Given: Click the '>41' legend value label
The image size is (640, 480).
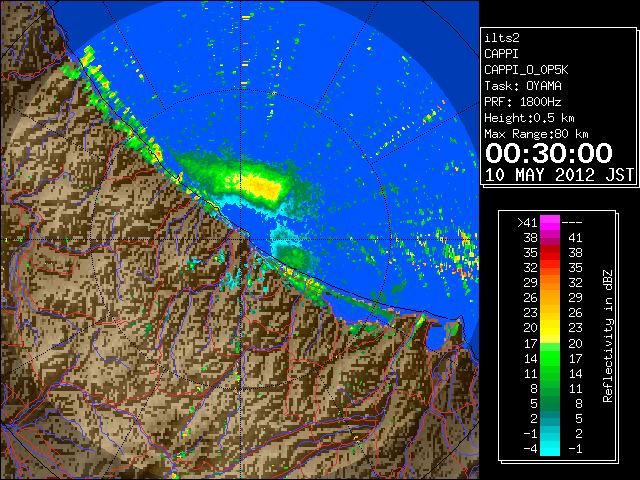Looking at the screenshot, I should (x=527, y=223).
